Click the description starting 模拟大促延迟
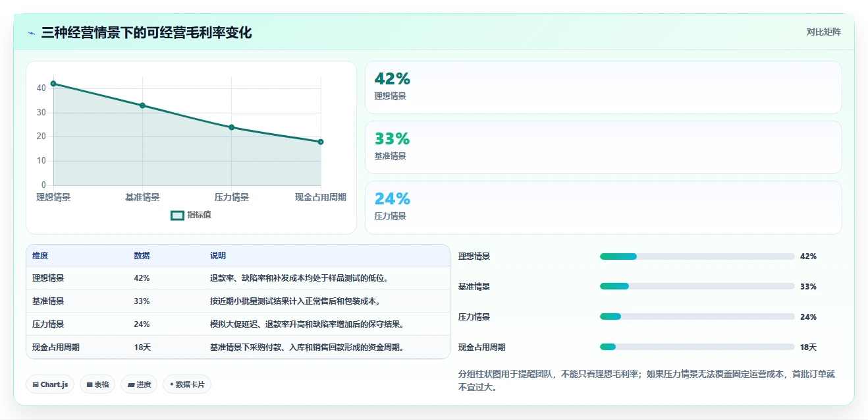The width and height of the screenshot is (868, 420). point(307,324)
